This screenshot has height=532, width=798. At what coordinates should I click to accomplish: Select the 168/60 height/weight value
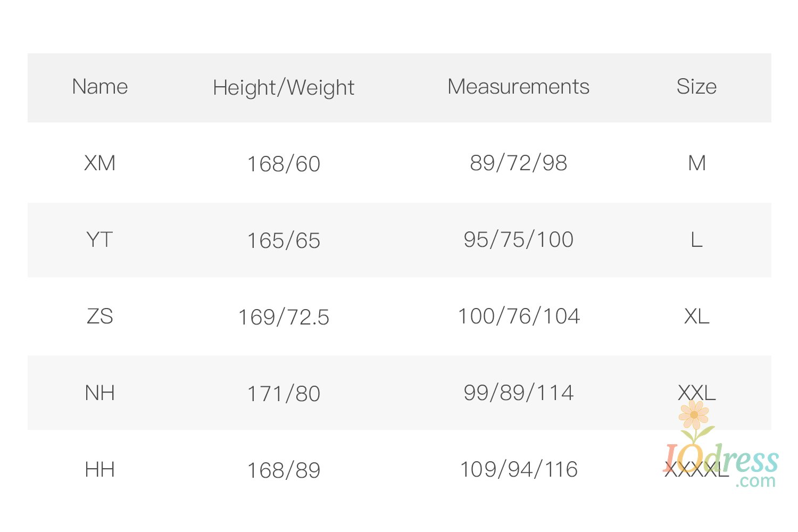284,164
